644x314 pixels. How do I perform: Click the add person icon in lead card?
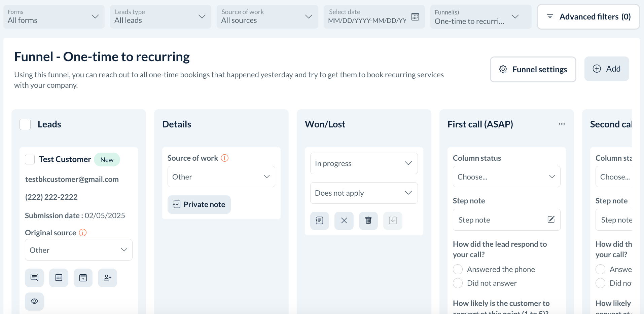coord(107,278)
